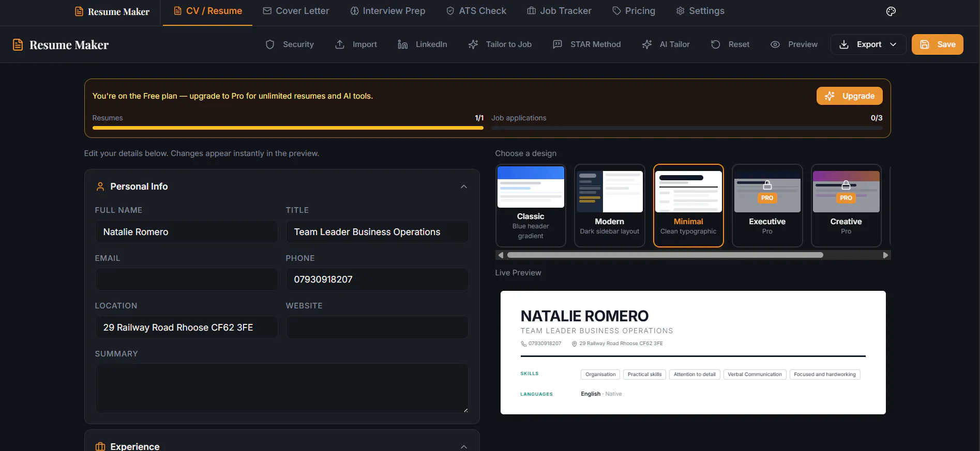Open the Export dropdown menu

868,44
